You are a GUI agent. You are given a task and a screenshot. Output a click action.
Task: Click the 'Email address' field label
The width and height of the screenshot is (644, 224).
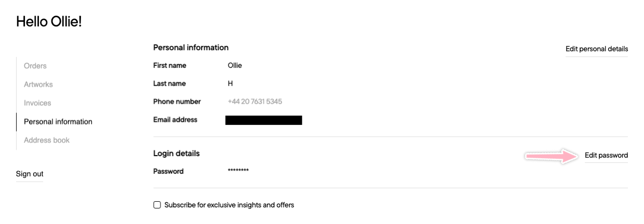pyautogui.click(x=175, y=120)
